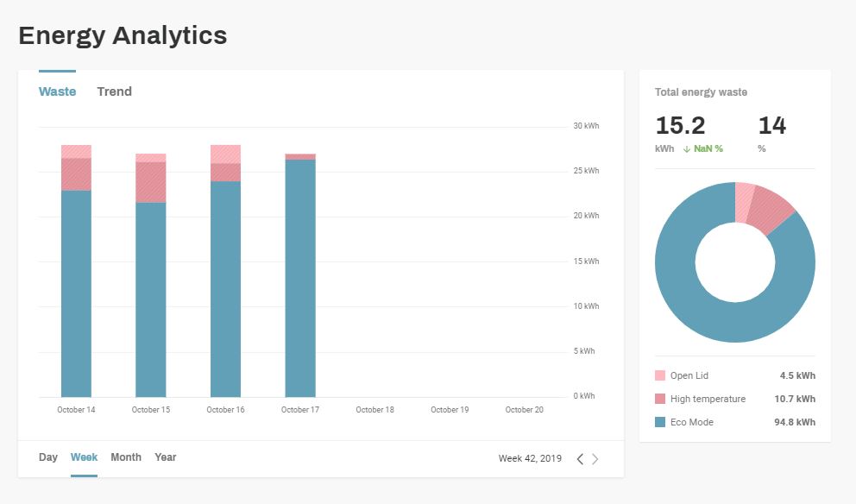The height and width of the screenshot is (504, 856).
Task: Open the previous period using the arrow control
Action: [x=580, y=458]
